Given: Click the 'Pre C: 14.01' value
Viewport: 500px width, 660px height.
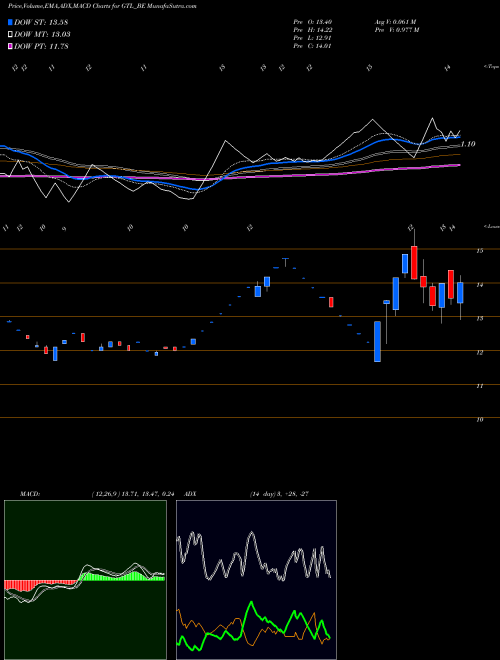Looking at the screenshot, I should 313,46.
